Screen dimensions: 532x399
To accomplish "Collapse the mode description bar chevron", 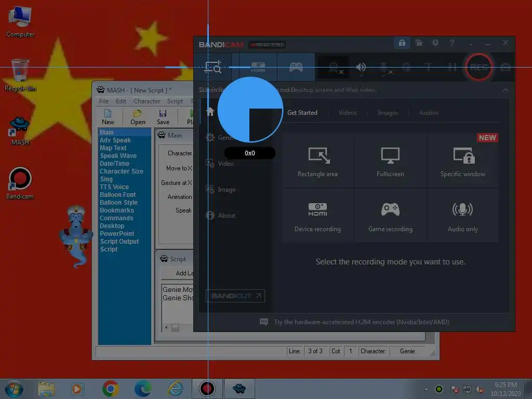I will click(505, 90).
